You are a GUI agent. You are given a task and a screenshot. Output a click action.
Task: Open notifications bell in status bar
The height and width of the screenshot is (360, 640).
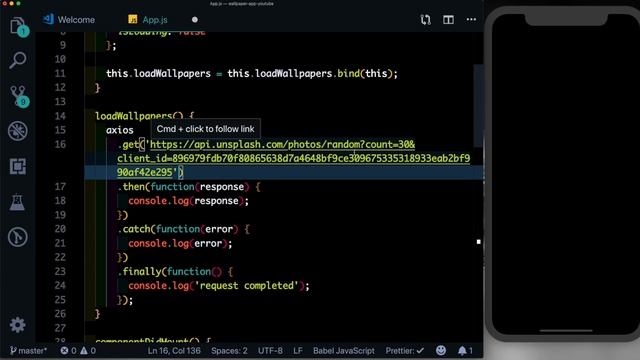(x=465, y=350)
